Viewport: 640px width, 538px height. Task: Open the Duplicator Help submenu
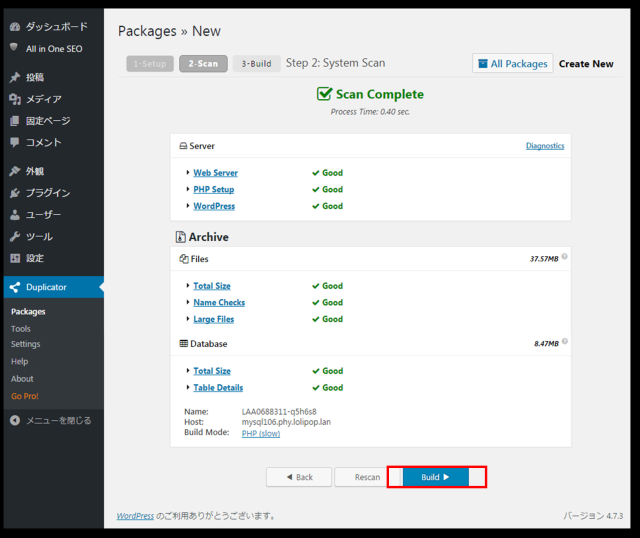tap(20, 361)
